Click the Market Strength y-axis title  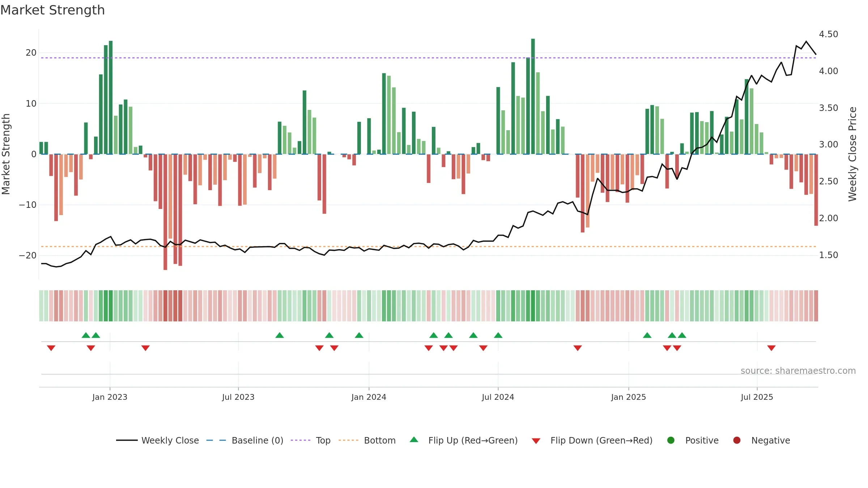(6, 154)
